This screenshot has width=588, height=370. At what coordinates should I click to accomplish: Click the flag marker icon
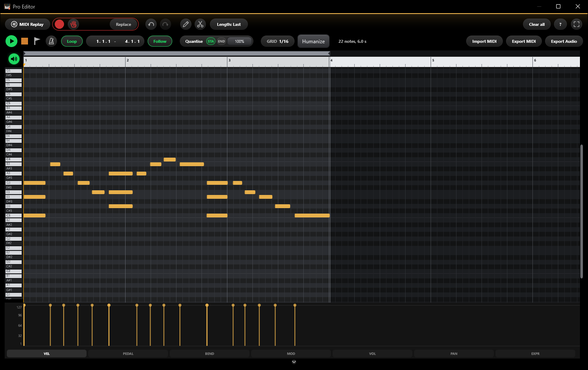(37, 41)
